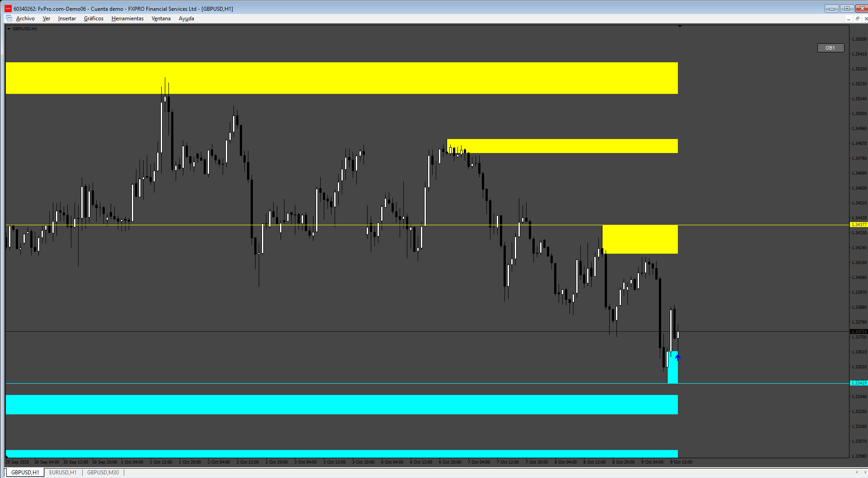Switch to the EURUSD,H1 chart tab
Image resolution: width=868 pixels, height=478 pixels.
coord(63,473)
